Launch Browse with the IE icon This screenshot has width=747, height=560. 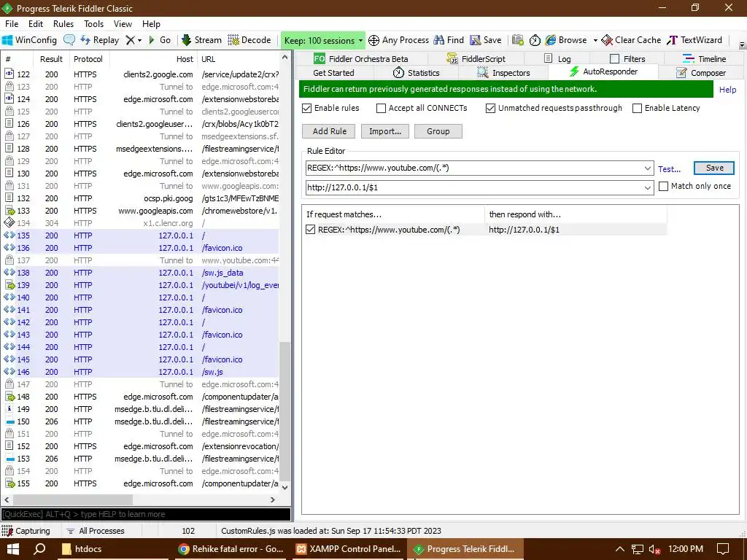566,40
